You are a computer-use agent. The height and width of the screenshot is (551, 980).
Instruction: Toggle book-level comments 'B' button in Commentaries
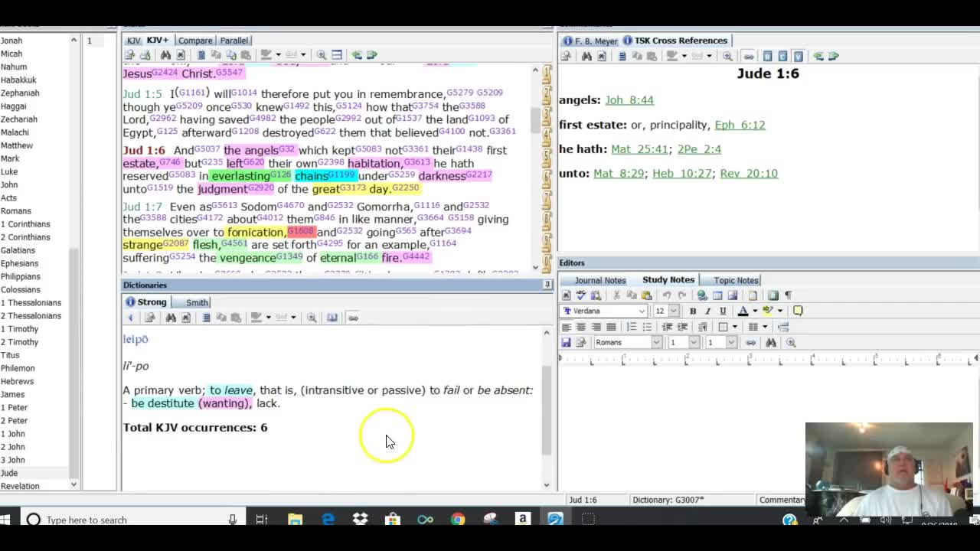pos(767,56)
